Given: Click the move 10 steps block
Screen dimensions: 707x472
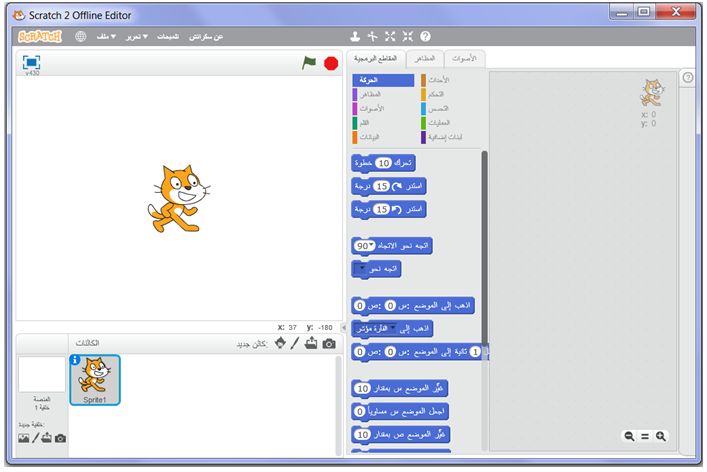Looking at the screenshot, I should (x=383, y=163).
